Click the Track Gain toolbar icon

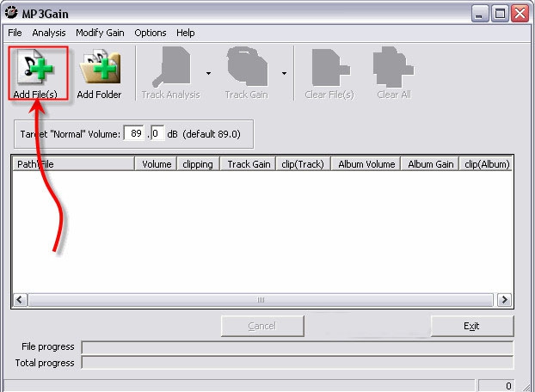click(248, 67)
